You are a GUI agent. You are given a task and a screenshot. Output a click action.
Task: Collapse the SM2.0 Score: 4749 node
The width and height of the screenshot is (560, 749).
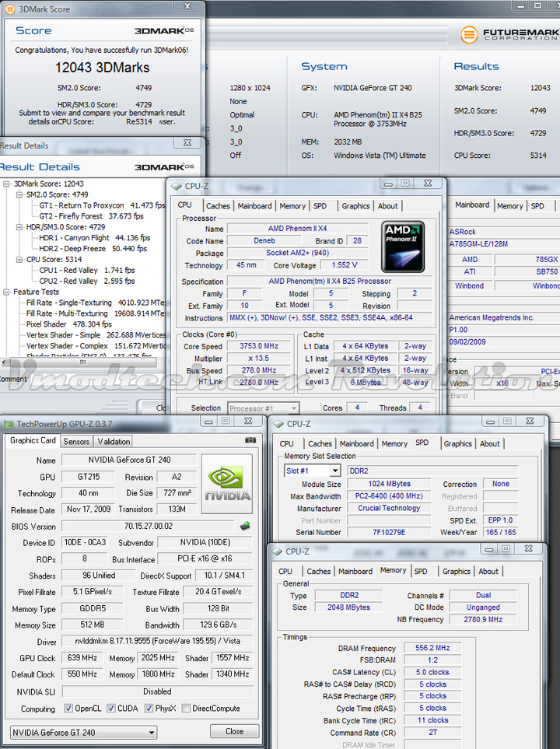pos(19,194)
